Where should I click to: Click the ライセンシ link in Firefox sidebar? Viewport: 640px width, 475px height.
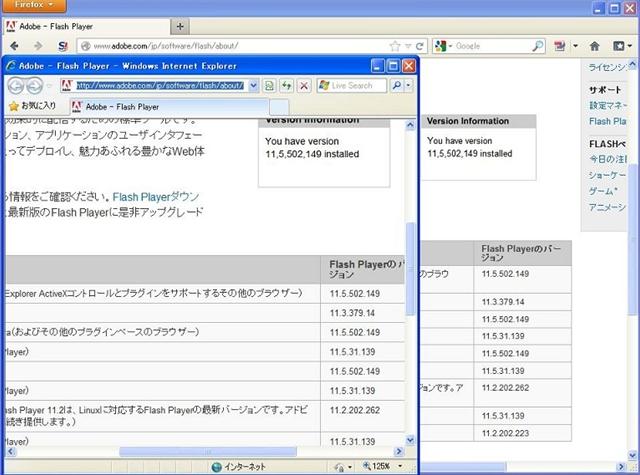pos(607,68)
